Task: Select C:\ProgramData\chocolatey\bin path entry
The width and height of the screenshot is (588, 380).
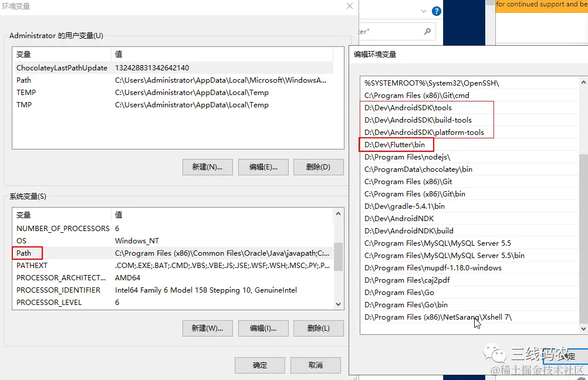Action: (469, 169)
